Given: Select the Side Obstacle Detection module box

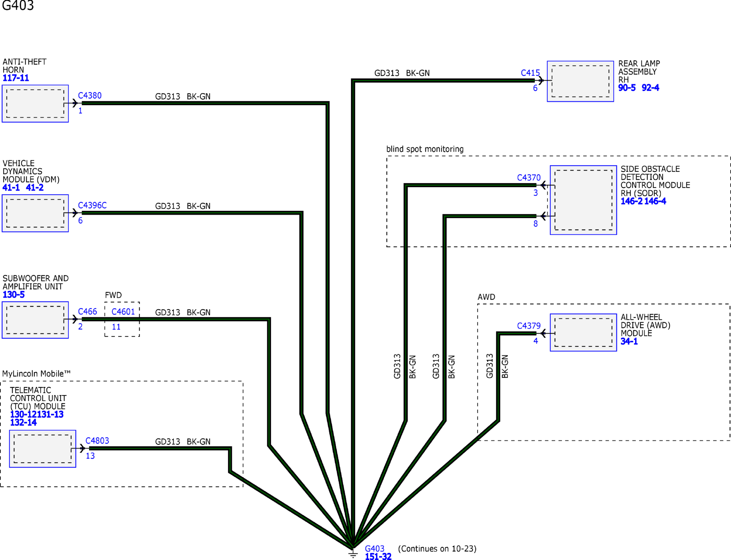Looking at the screenshot, I should pos(583,200).
